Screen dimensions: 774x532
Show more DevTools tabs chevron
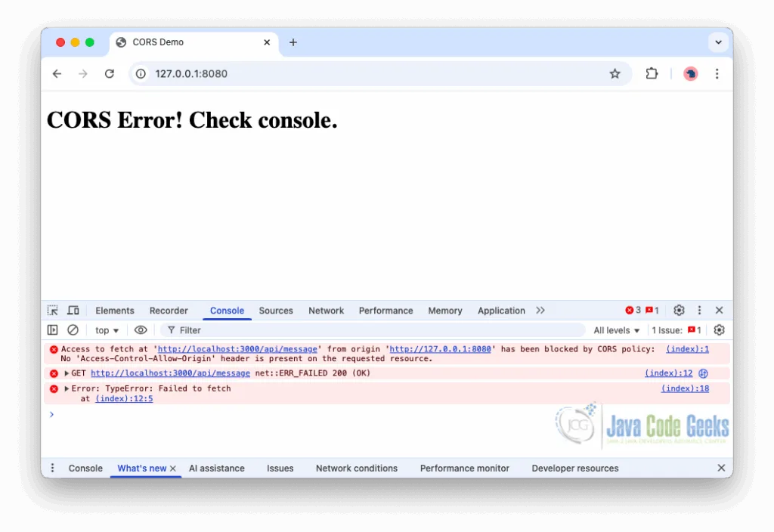[x=540, y=311]
